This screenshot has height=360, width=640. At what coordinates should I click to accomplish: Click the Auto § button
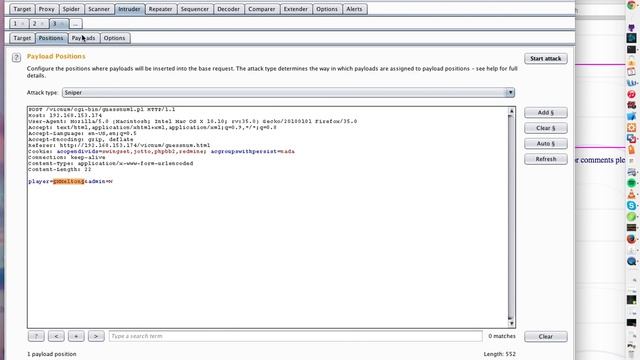(x=546, y=143)
